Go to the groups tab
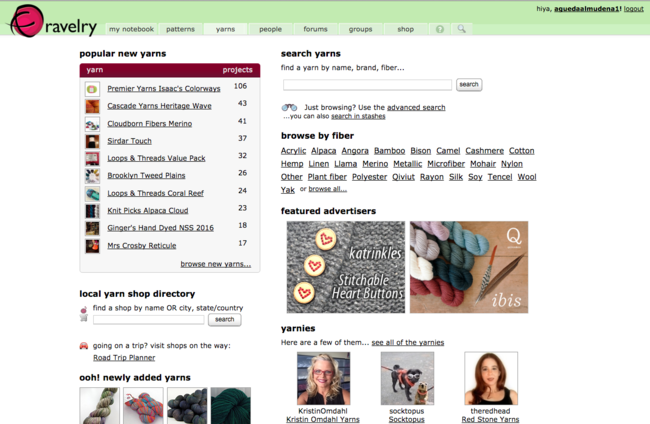This screenshot has width=650, height=424. (x=360, y=29)
